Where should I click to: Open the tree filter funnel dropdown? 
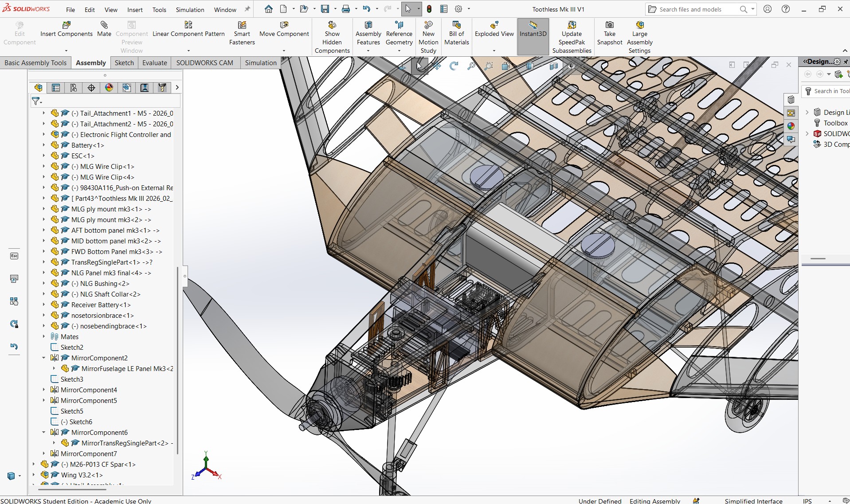37,102
